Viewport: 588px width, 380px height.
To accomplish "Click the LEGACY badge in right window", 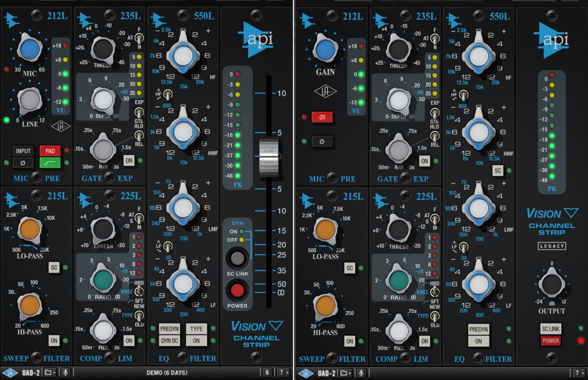I will point(552,246).
